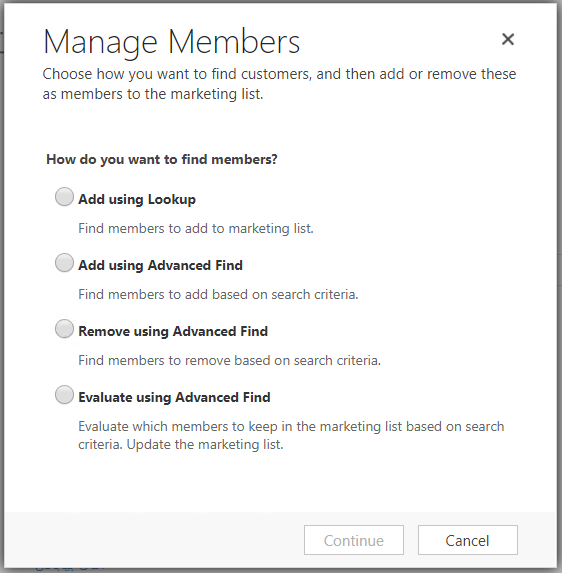This screenshot has width=562, height=573.
Task: Click the Manage Members dialog title
Action: [171, 42]
